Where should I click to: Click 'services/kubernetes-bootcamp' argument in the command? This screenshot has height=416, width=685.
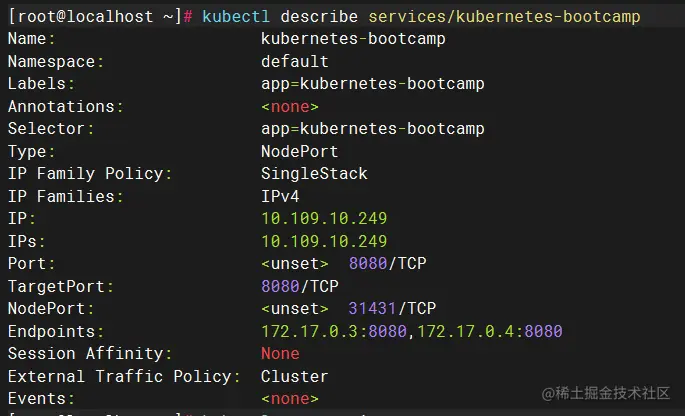[x=505, y=17]
